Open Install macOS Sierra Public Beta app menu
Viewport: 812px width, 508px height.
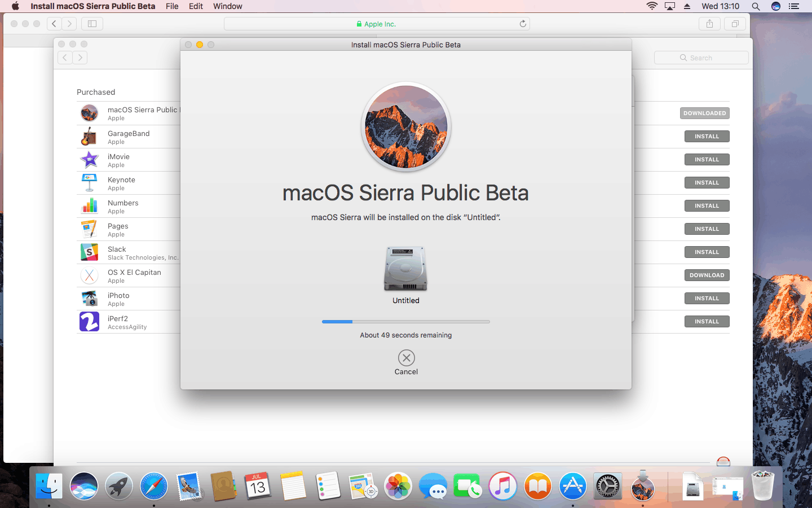93,6
